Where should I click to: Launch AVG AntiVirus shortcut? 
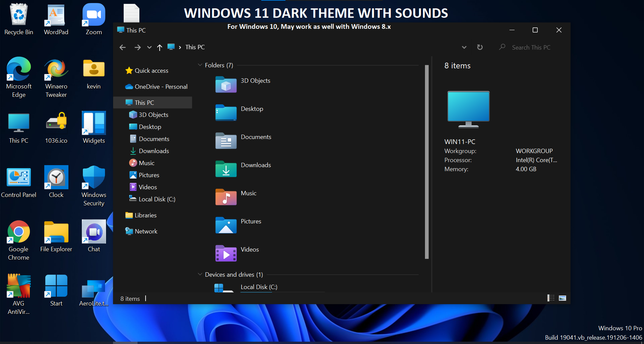coord(19,294)
